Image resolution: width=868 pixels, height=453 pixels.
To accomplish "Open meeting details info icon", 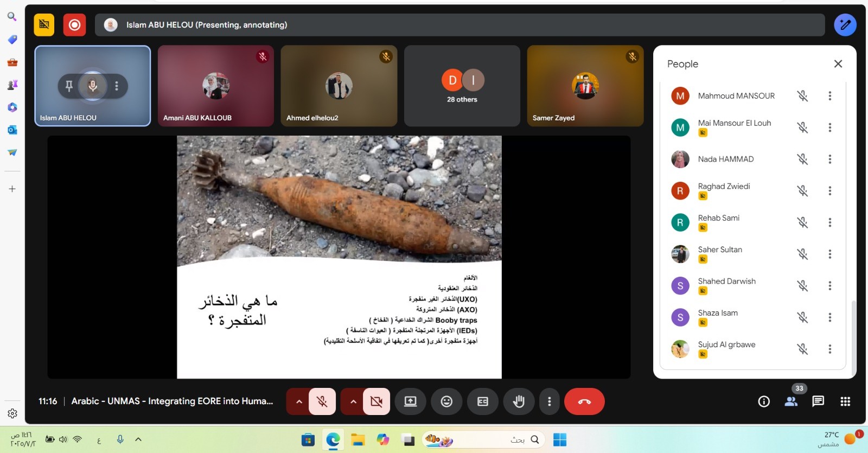I will [764, 401].
